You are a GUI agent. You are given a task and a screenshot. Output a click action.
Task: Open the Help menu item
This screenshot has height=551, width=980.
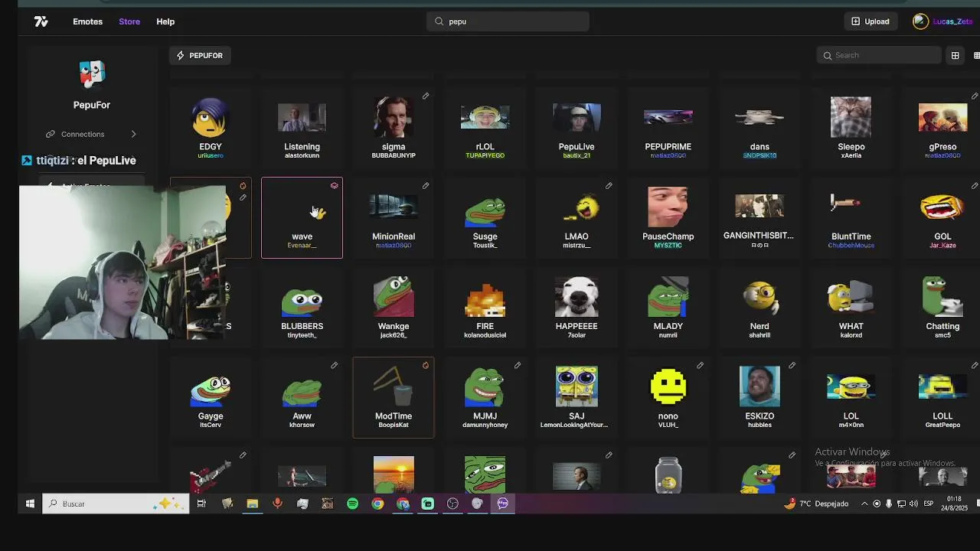(x=165, y=21)
